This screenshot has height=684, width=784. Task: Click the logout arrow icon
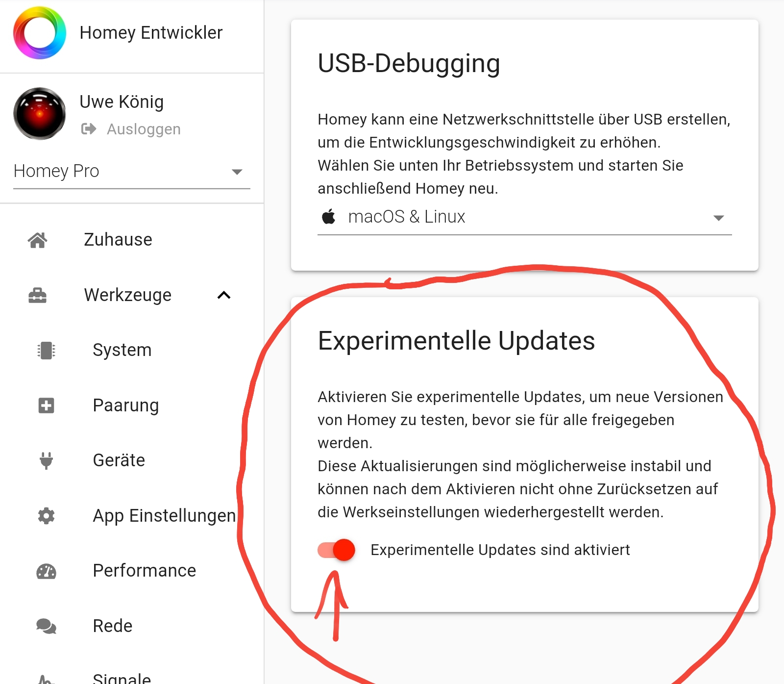[89, 129]
